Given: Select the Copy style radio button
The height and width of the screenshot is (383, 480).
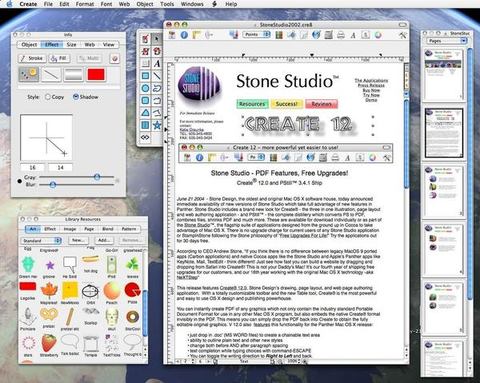Looking at the screenshot, I should pos(48,97).
